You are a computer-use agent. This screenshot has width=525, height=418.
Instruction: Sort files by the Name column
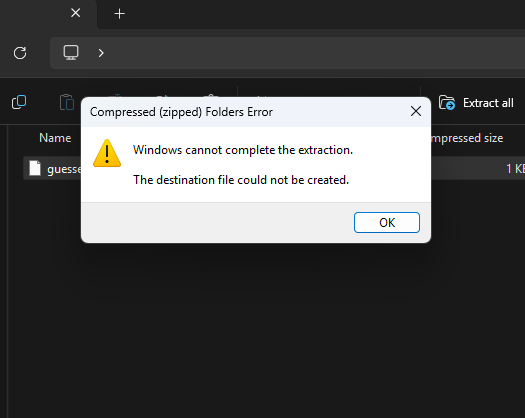[x=55, y=138]
